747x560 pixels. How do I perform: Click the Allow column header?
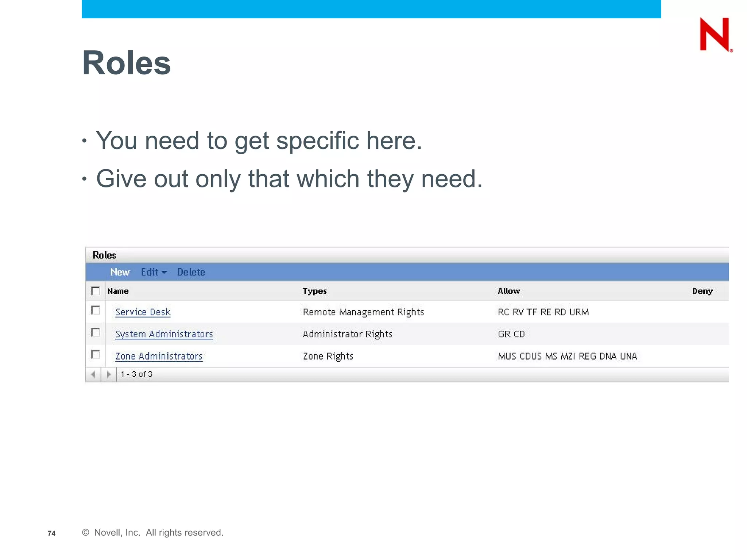point(509,291)
